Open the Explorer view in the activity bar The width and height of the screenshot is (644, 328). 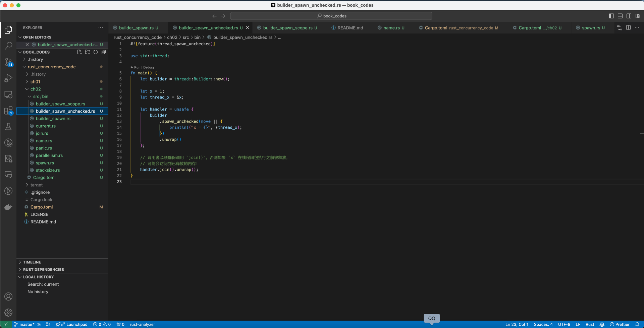click(x=8, y=30)
